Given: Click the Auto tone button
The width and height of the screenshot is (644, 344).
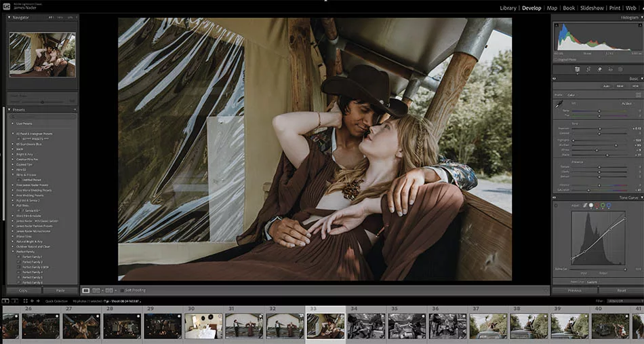Looking at the screenshot, I should 606,86.
